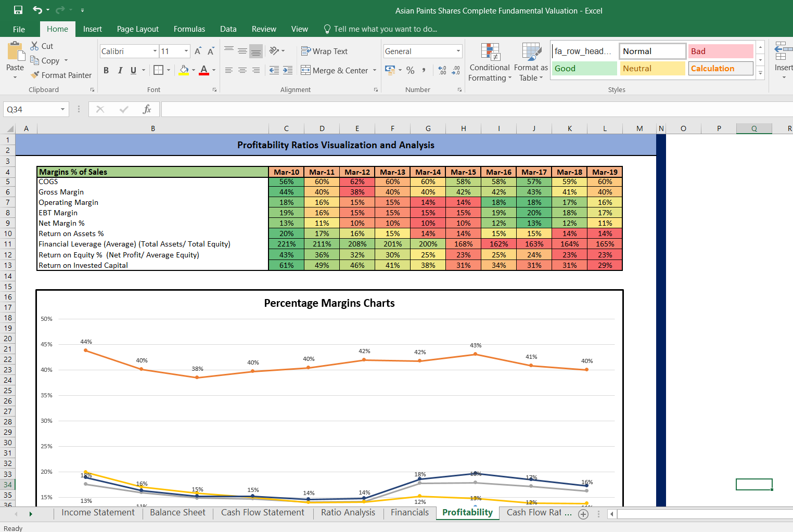
Task: Increase font size with large A icon
Action: coord(198,51)
